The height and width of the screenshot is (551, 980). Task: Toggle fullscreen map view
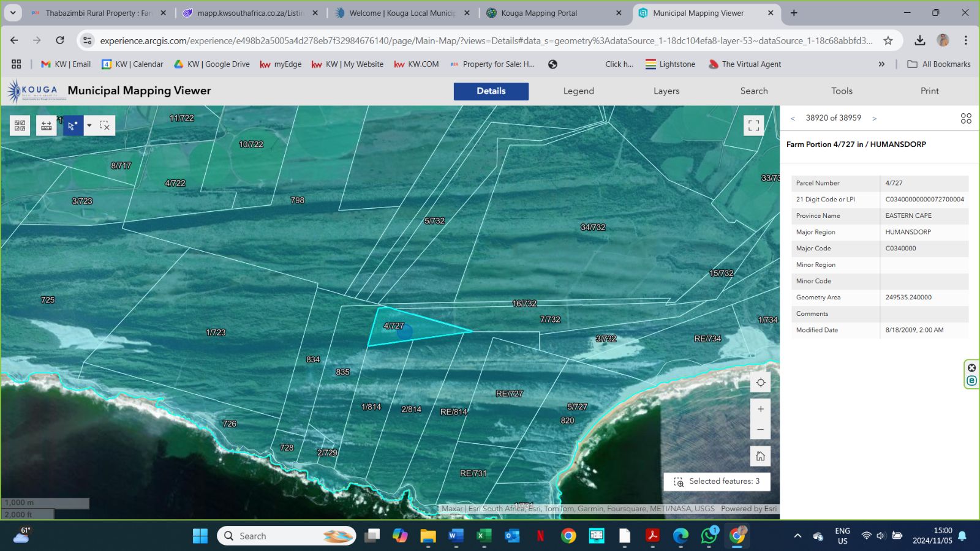click(x=753, y=126)
